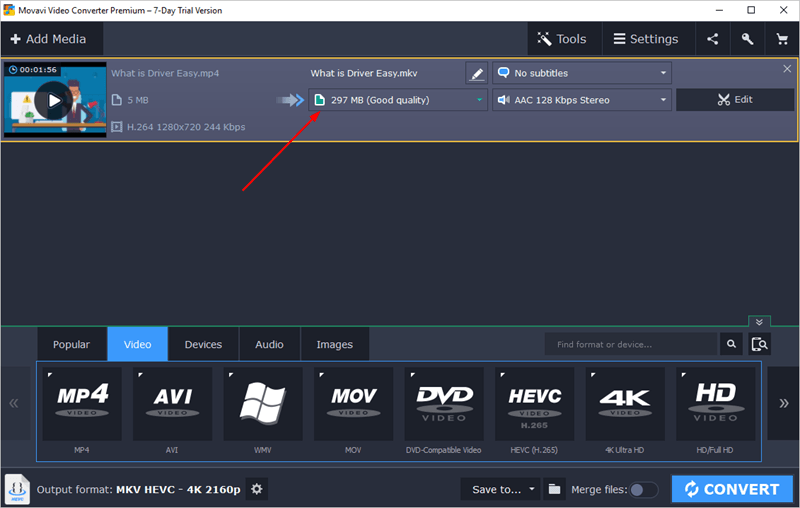The width and height of the screenshot is (800, 508).
Task: Open the AAC 128 Kbps Stereo audio dropdown
Action: point(582,100)
